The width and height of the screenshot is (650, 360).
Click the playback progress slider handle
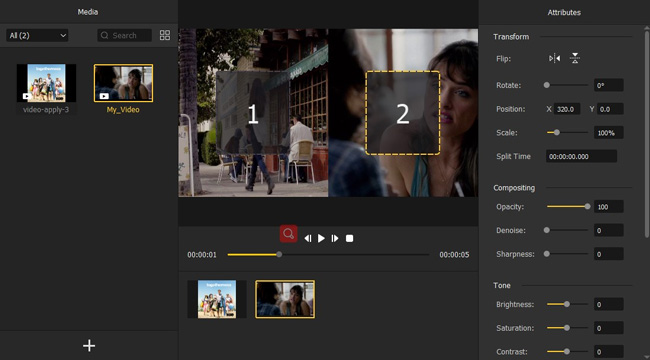pyautogui.click(x=279, y=254)
